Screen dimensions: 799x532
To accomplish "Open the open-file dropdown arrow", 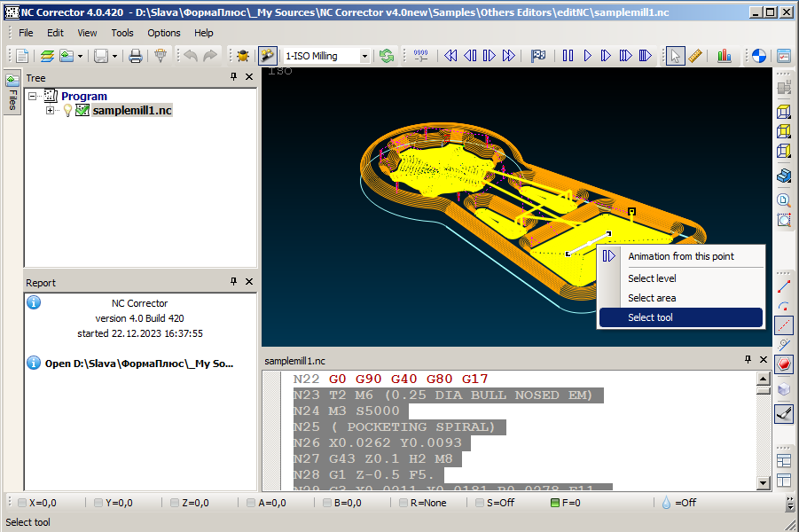I will (x=80, y=56).
